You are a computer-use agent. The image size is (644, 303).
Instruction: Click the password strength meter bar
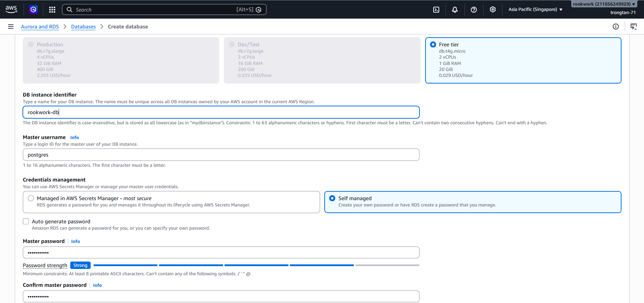(x=256, y=265)
